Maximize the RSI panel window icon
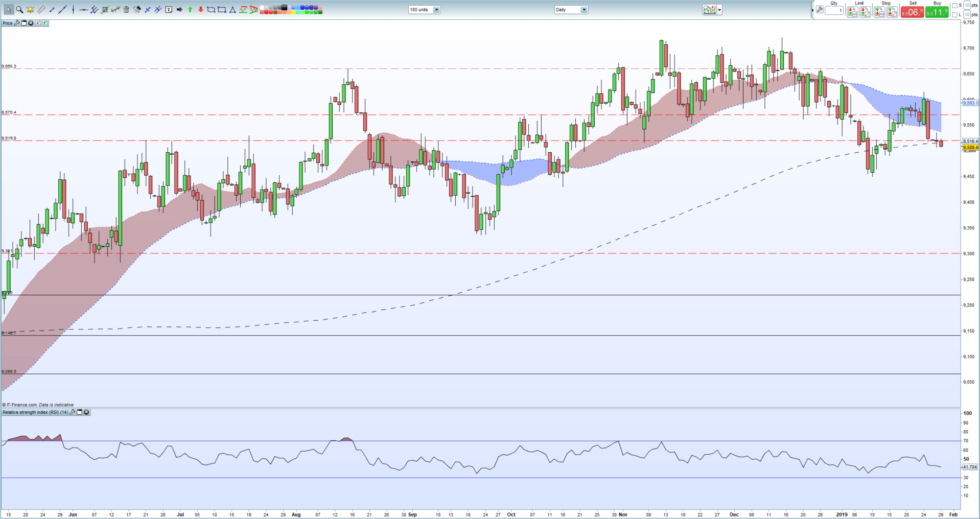Image resolution: width=980 pixels, height=519 pixels. click(79, 412)
